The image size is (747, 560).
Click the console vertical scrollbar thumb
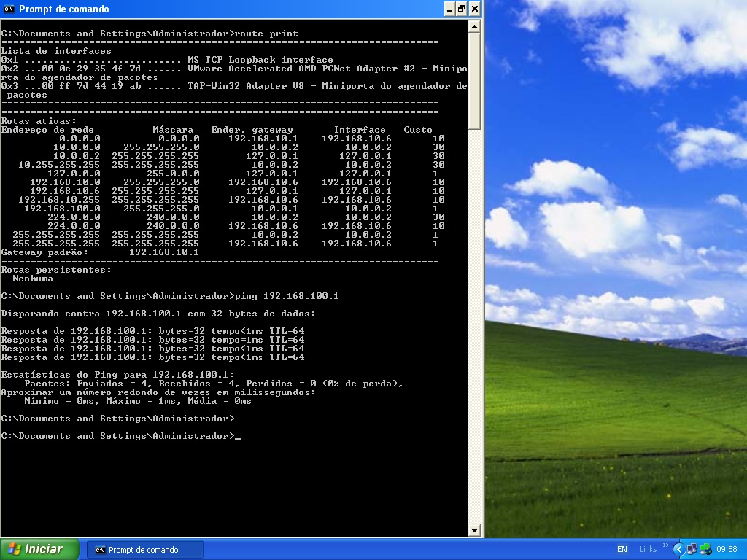pos(474,81)
